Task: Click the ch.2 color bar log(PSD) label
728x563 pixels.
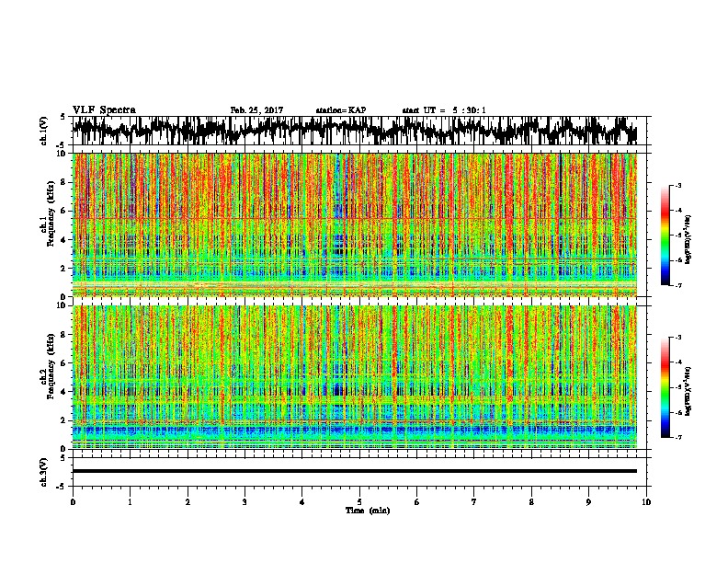Action: pyautogui.click(x=688, y=391)
